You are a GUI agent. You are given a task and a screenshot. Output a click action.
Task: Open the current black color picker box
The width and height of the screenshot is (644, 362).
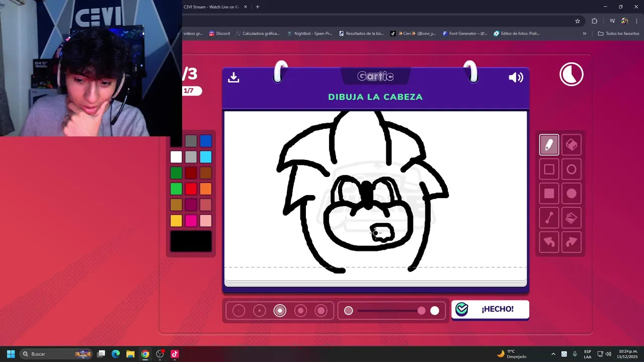pos(191,241)
